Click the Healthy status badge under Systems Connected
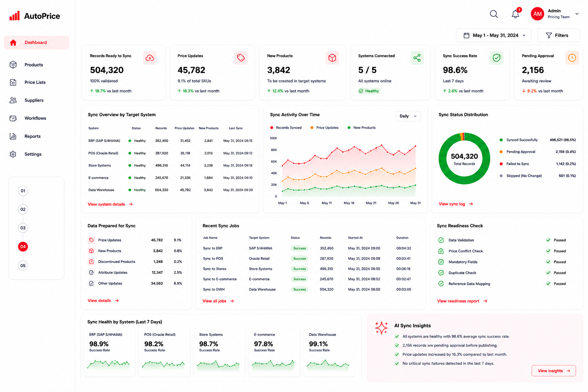 point(369,91)
